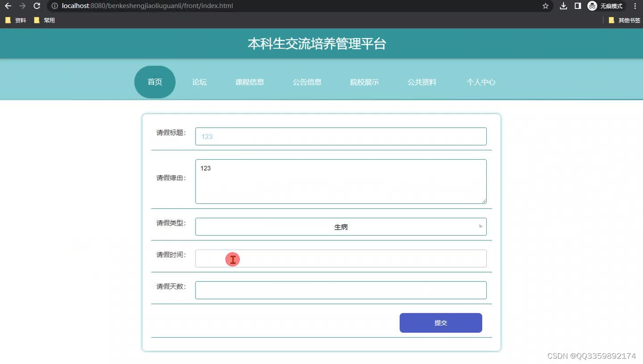This screenshot has width=643, height=364.
Task: Submit the form with the 提交 button
Action: pos(441,323)
